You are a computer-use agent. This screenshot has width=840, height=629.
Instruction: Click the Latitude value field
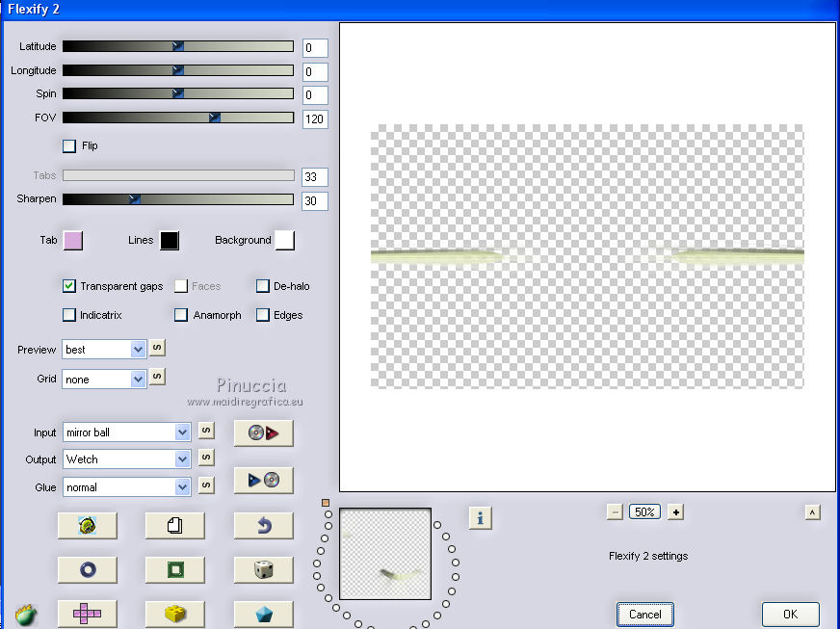point(315,48)
